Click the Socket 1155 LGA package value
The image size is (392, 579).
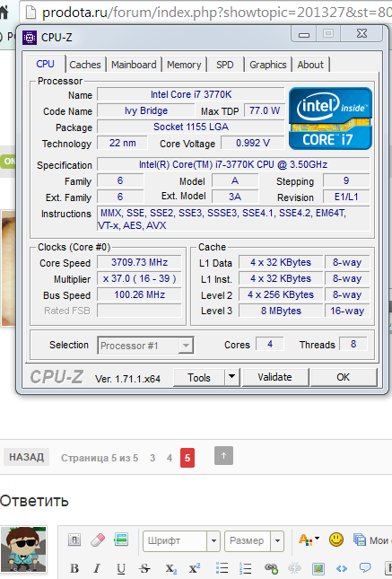(191, 127)
